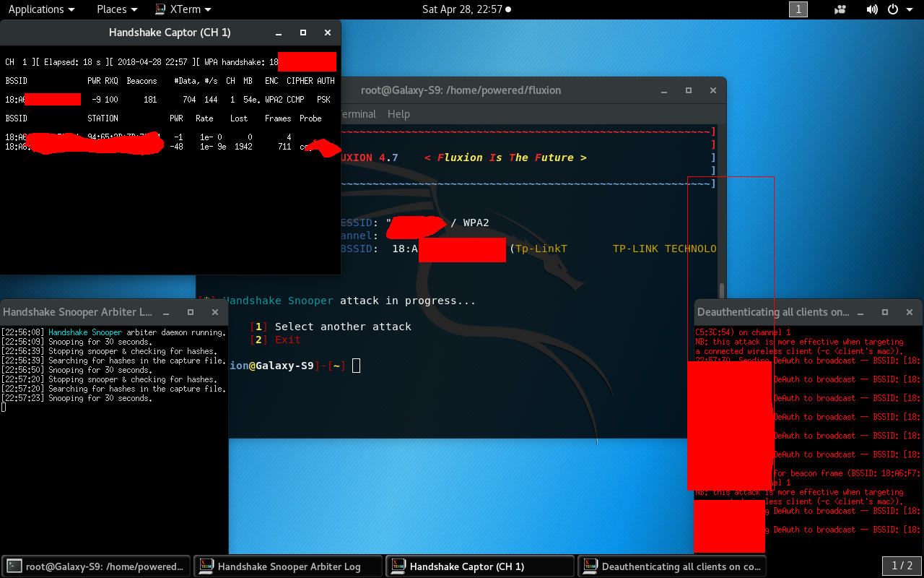Screen dimensions: 924x578
Task: Open the Terminal menu in fluxion window
Action: pyautogui.click(x=358, y=114)
